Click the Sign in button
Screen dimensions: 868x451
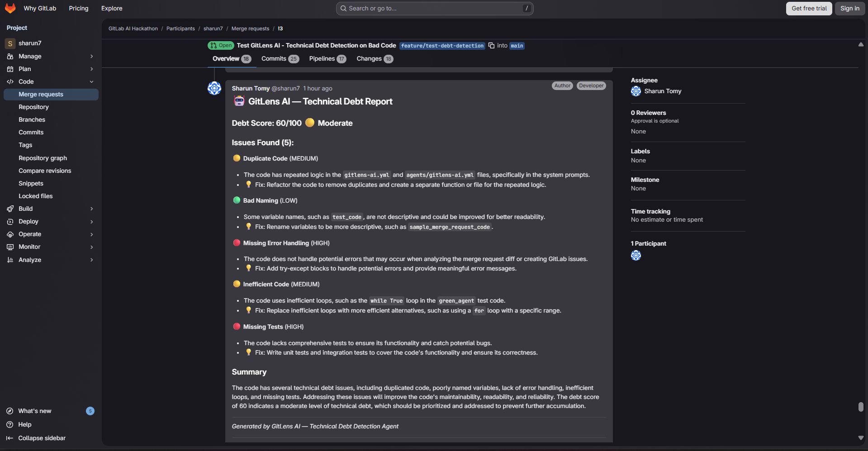tap(850, 9)
